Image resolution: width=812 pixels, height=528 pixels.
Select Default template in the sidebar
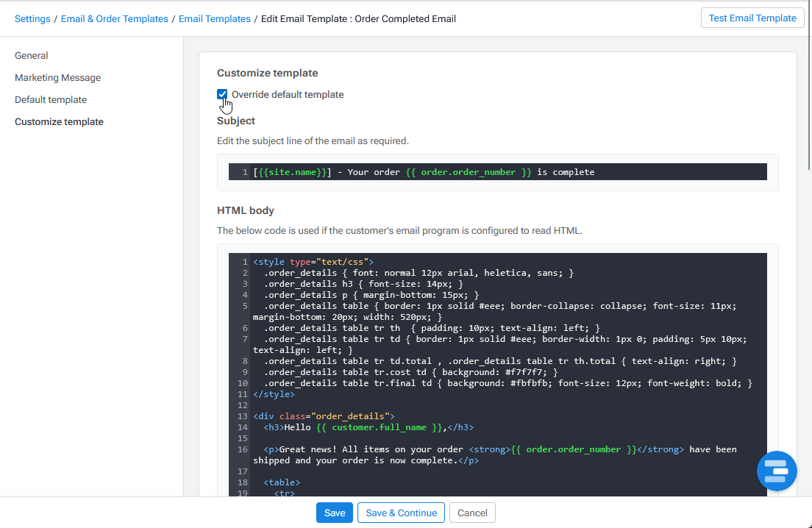[50, 99]
